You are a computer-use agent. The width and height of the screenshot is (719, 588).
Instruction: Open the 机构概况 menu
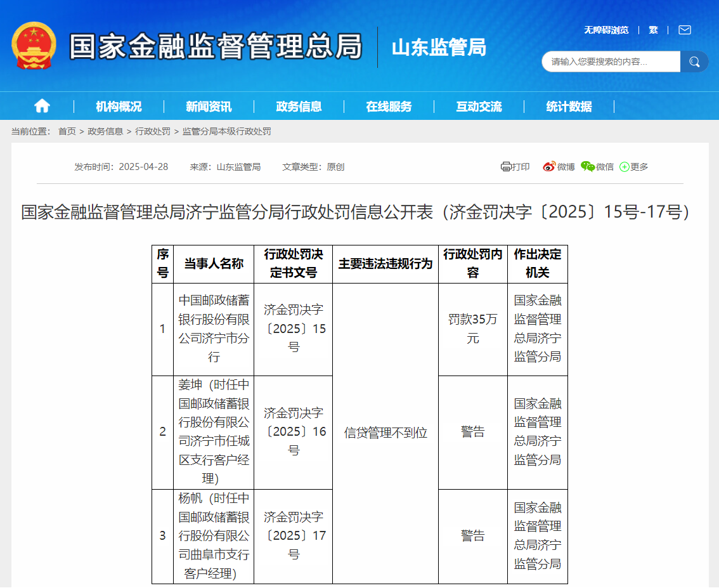[x=119, y=107]
